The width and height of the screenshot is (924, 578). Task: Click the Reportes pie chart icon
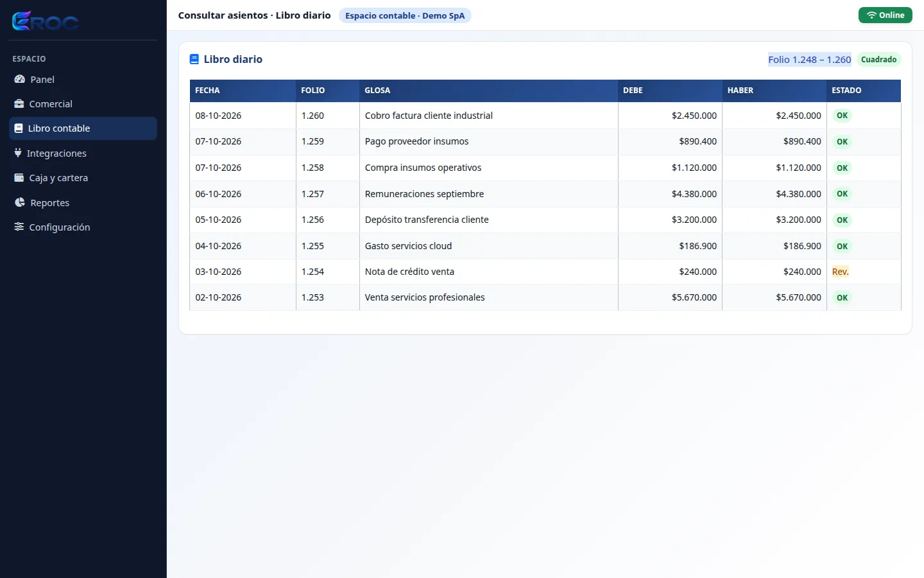pyautogui.click(x=19, y=202)
